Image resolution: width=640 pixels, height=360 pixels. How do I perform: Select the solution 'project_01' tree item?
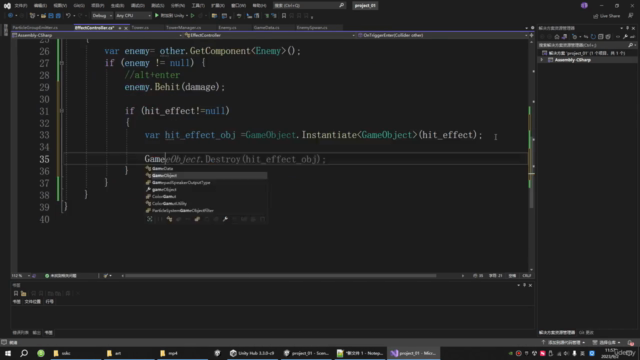point(584,53)
